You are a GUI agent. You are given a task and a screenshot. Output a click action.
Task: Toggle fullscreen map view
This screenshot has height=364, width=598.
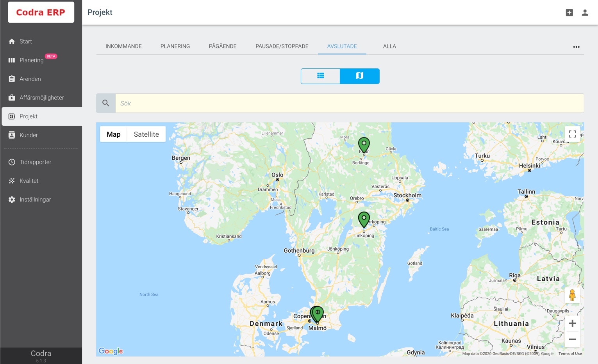pyautogui.click(x=572, y=134)
